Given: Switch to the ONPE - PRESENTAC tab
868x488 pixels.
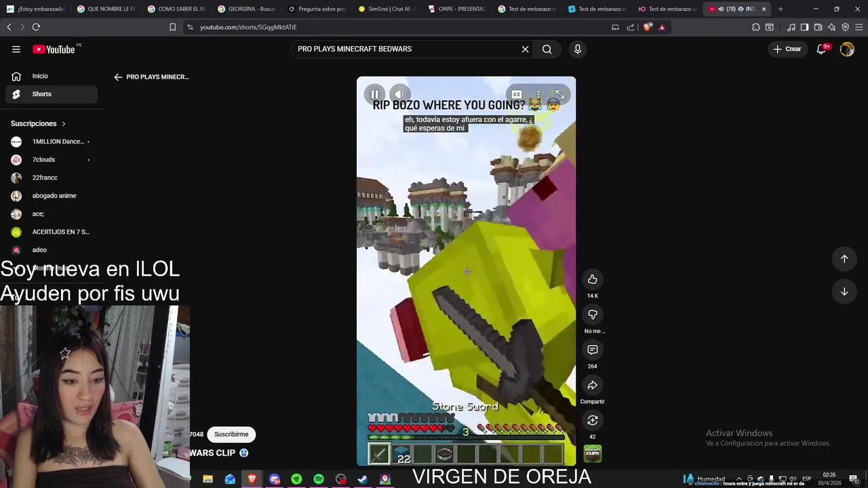Looking at the screenshot, I should point(457,9).
